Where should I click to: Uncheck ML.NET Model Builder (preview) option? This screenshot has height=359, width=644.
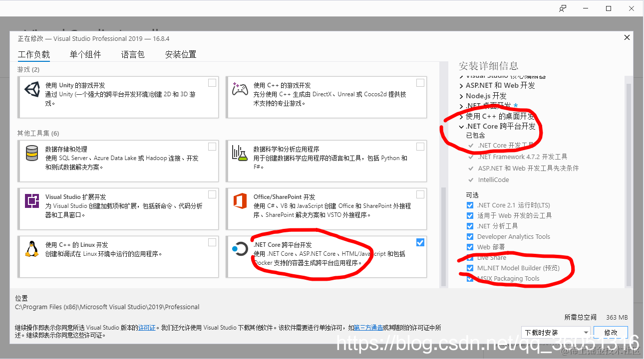point(470,268)
